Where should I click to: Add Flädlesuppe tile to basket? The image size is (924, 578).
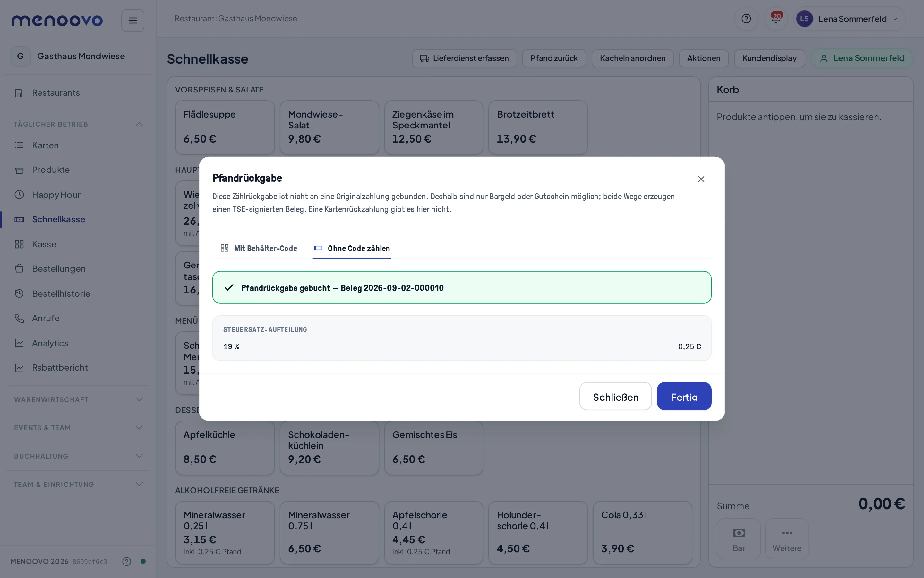tap(225, 127)
